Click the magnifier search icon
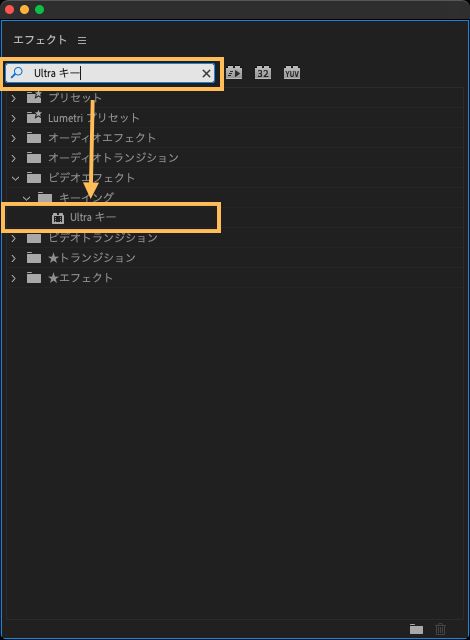 [17, 73]
